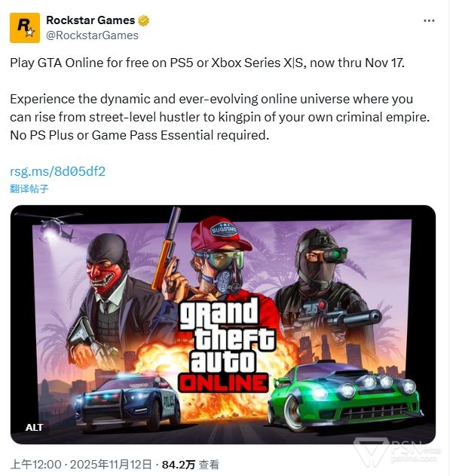View the 84.2万 查看 view count
This screenshot has height=476, width=450.
[x=190, y=464]
